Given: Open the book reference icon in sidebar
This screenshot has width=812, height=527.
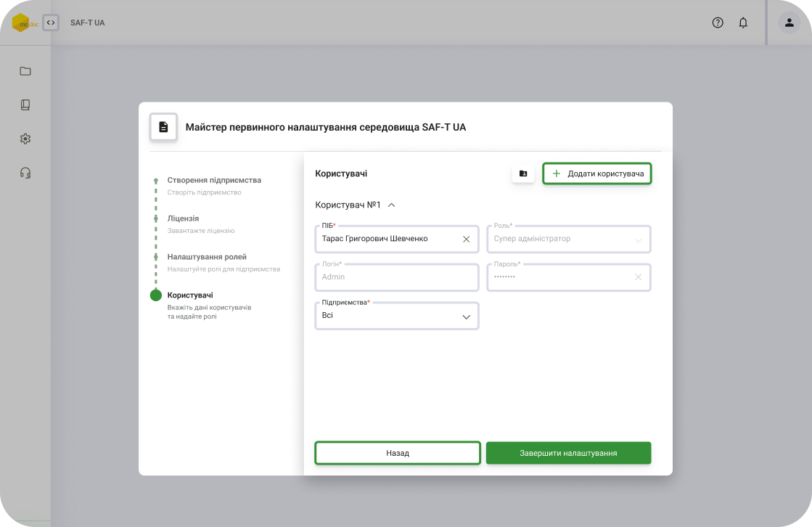Looking at the screenshot, I should (25, 105).
